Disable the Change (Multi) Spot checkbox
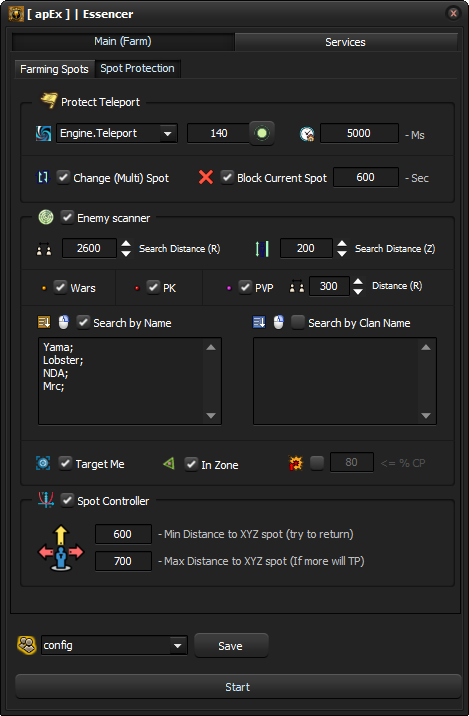The width and height of the screenshot is (469, 716). tap(63, 177)
